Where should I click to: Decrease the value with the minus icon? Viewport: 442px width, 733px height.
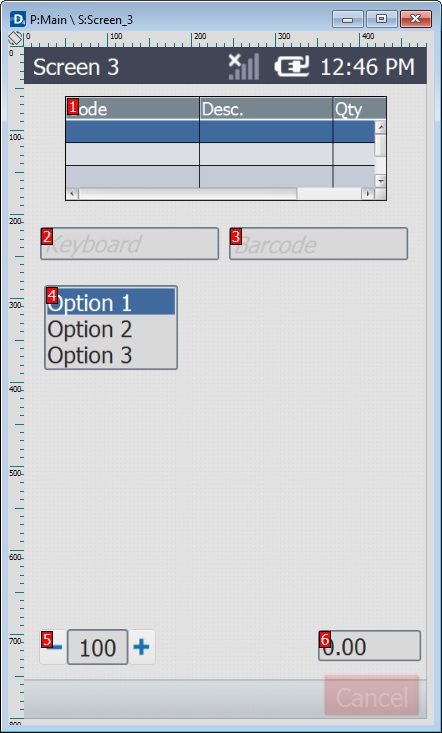[x=53, y=647]
